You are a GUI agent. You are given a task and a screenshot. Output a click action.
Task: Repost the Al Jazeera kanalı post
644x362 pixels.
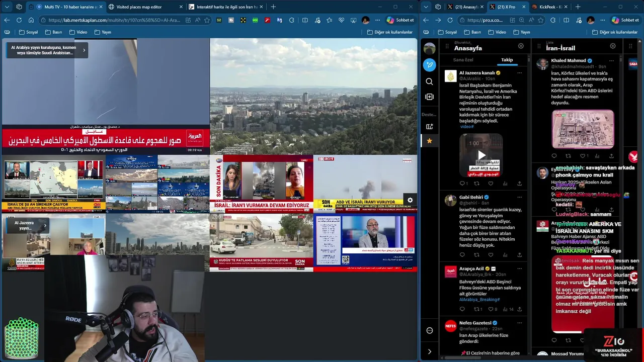476,183
